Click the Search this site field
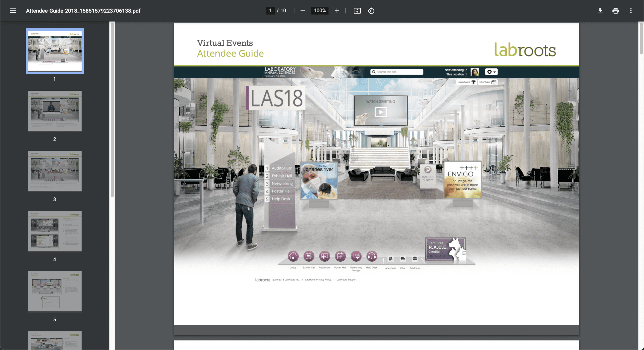This screenshot has height=350, width=644. [x=397, y=72]
